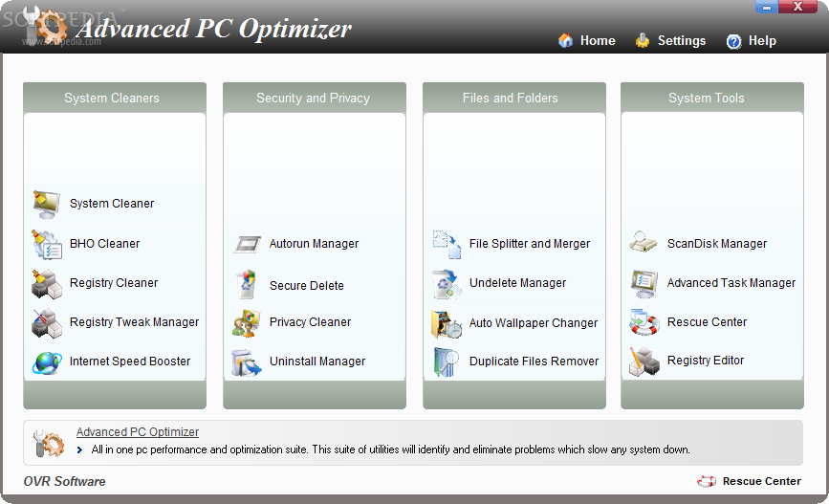Viewport: 829px width, 504px height.
Task: Click the gear icon in description bar
Action: [x=48, y=443]
